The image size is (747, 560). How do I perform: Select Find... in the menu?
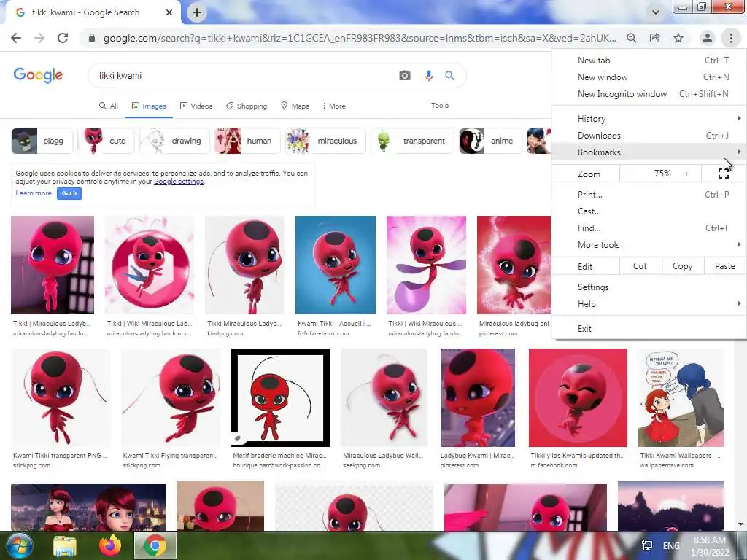649,228
